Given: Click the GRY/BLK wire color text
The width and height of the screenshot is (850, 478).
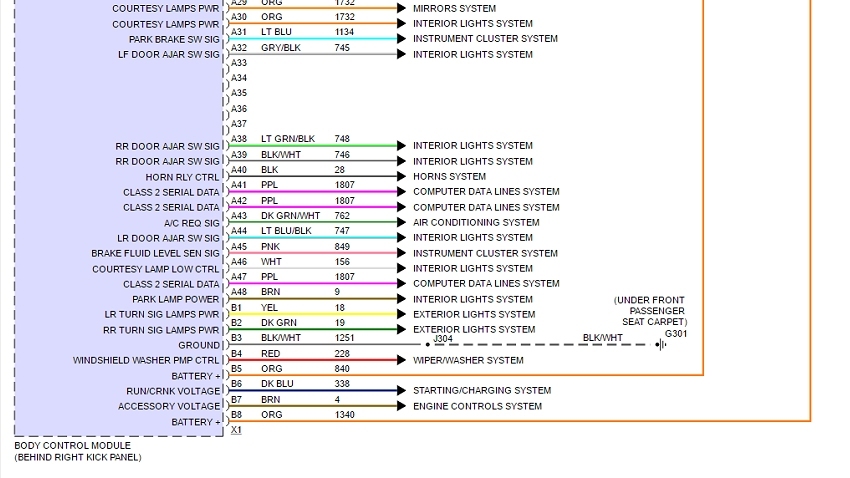Looking at the screenshot, I should click(281, 48).
